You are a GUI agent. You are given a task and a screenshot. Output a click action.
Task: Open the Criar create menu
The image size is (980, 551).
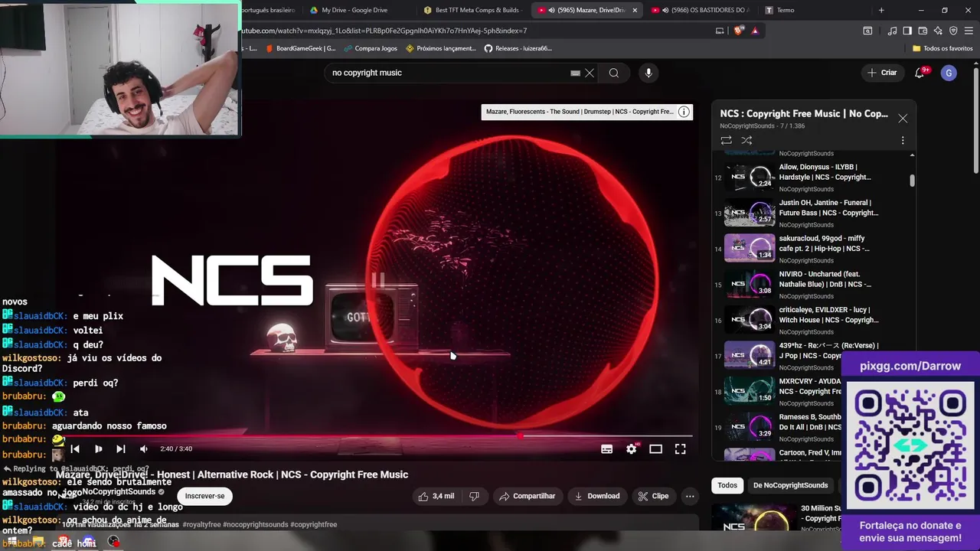(882, 73)
